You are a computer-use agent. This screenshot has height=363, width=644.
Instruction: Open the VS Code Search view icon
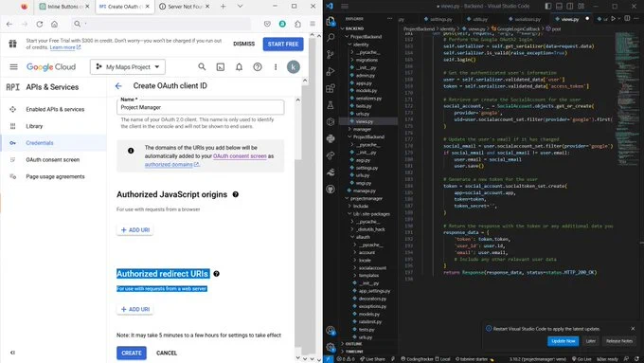pyautogui.click(x=331, y=37)
